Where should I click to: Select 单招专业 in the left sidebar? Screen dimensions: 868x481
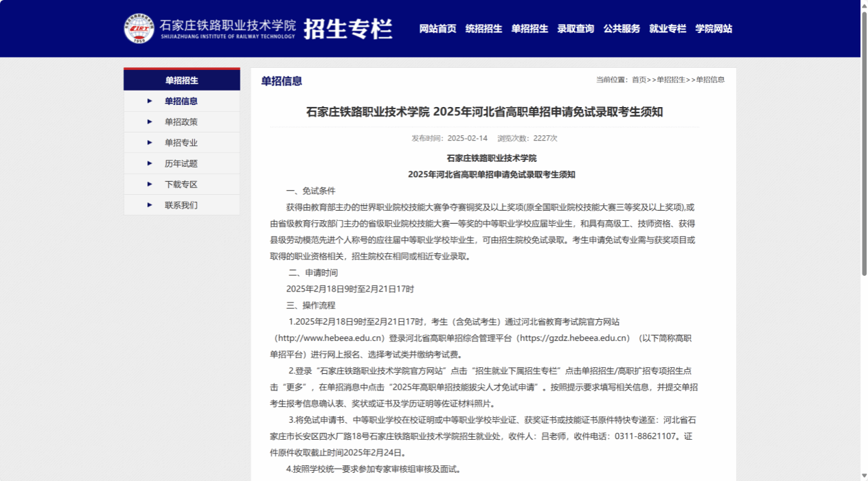point(181,143)
